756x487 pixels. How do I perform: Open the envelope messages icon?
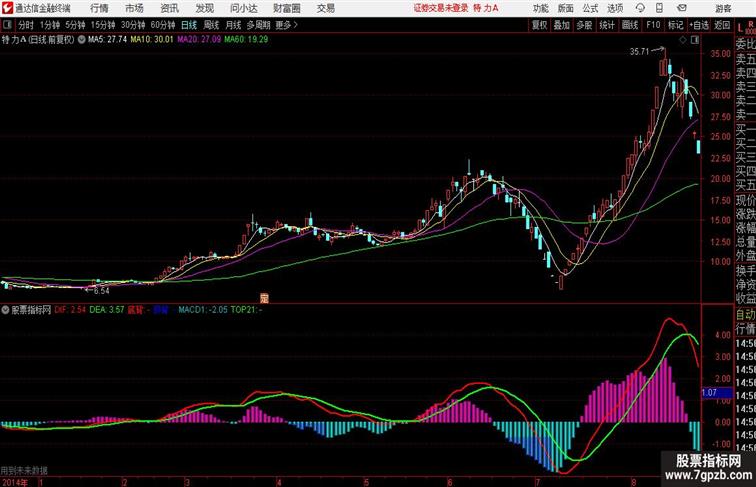(x=682, y=8)
